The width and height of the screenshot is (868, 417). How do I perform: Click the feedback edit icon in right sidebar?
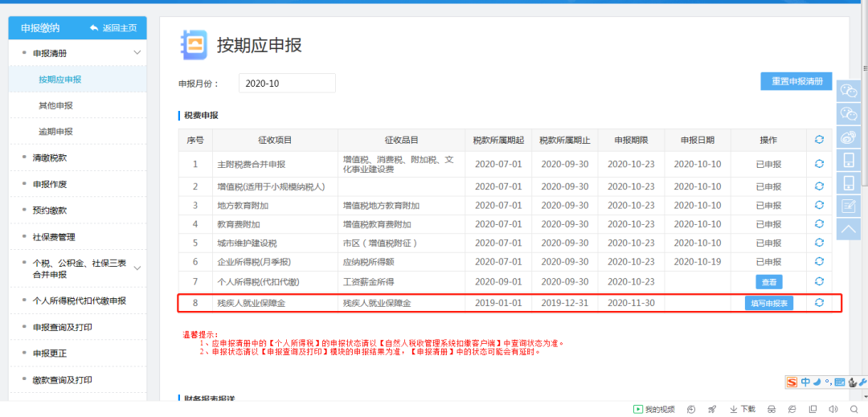tap(849, 206)
